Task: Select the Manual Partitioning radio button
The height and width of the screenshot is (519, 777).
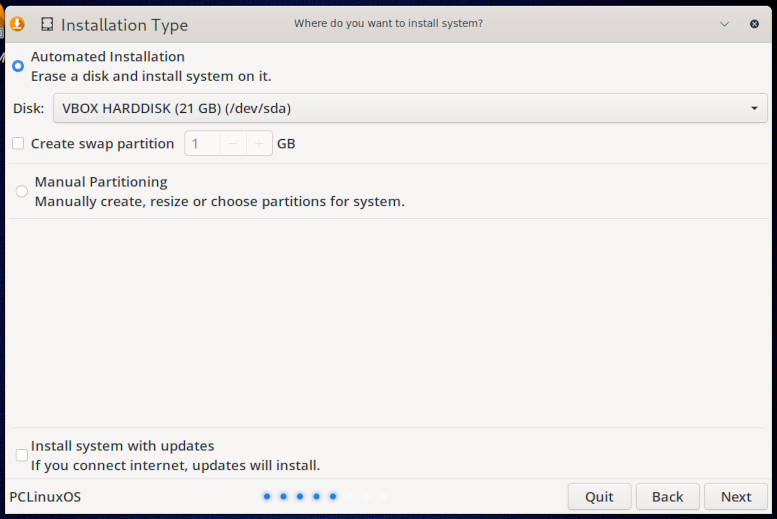Action: tap(22, 191)
